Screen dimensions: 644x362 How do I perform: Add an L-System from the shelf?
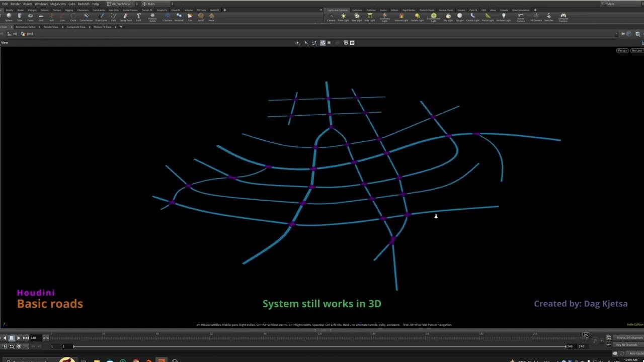click(168, 16)
